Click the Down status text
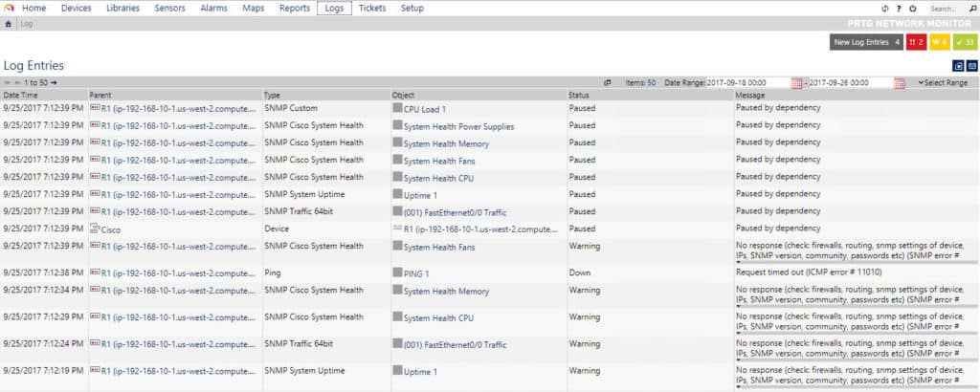 tap(579, 272)
